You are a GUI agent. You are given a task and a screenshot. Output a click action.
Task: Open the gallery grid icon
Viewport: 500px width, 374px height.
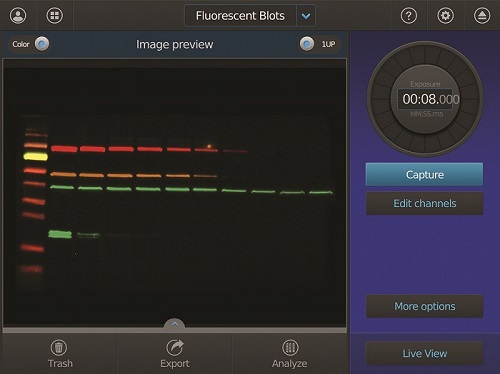(x=55, y=15)
